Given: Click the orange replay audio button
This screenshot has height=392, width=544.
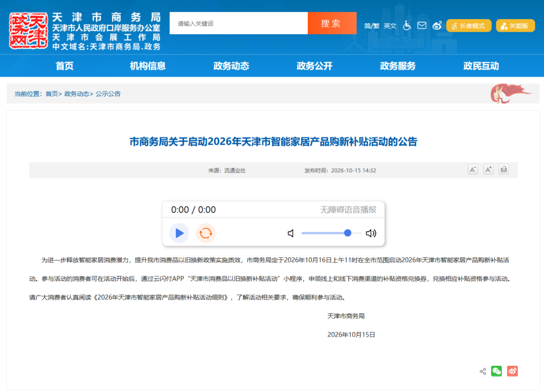Looking at the screenshot, I should [206, 233].
